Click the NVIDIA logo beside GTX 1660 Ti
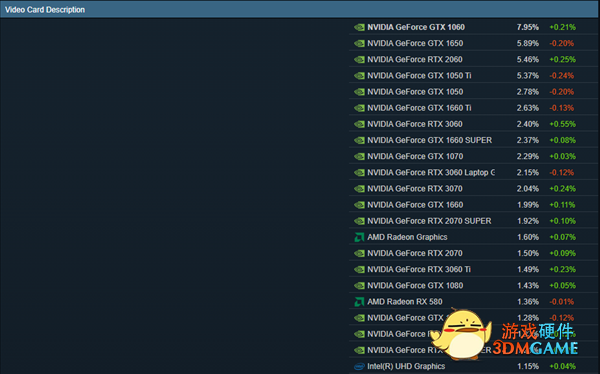Screen dimensions: 600x374 pyautogui.click(x=359, y=108)
